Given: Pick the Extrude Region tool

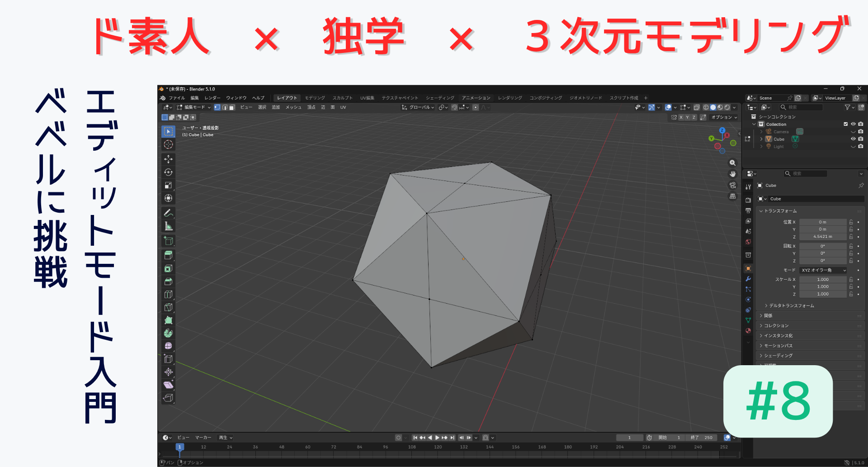Looking at the screenshot, I should (168, 255).
